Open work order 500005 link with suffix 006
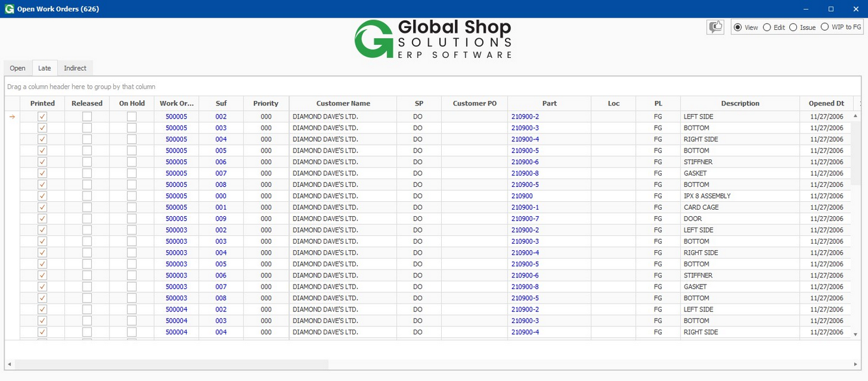The image size is (868, 381). point(176,162)
